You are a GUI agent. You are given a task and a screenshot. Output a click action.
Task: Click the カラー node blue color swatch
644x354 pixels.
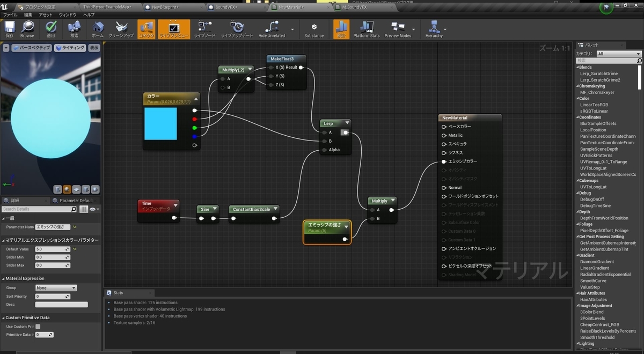[x=160, y=124]
